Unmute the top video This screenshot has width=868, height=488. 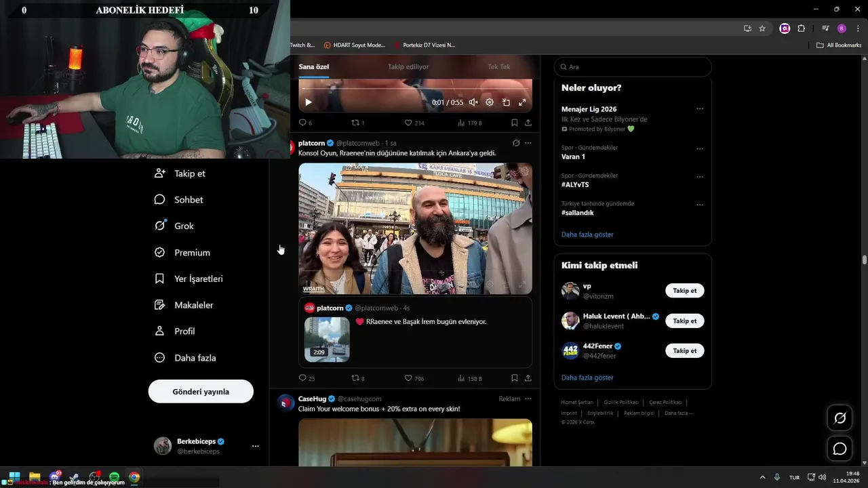[x=473, y=102]
